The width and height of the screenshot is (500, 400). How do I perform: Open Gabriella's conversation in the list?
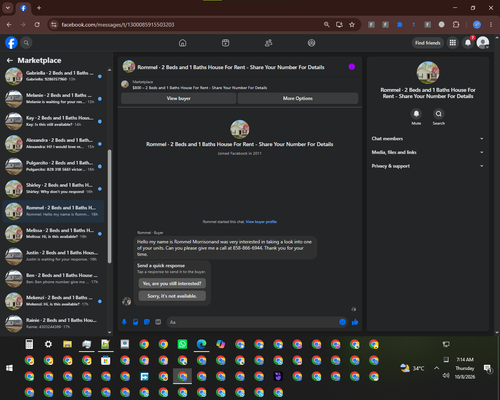pos(53,76)
